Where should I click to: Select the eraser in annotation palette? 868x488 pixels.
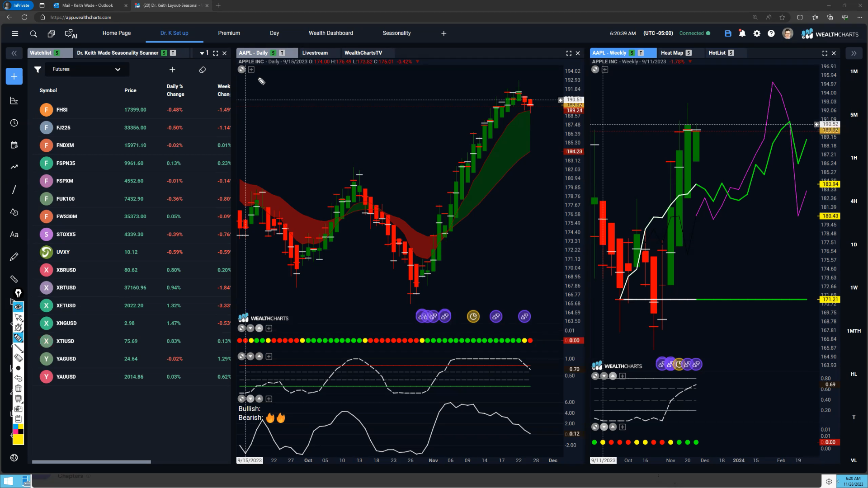(x=18, y=358)
